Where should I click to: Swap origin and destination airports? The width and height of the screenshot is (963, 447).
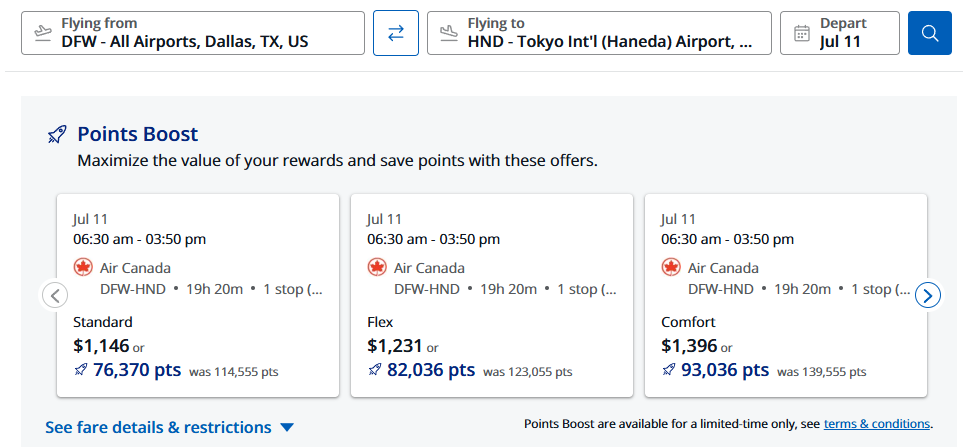point(396,33)
